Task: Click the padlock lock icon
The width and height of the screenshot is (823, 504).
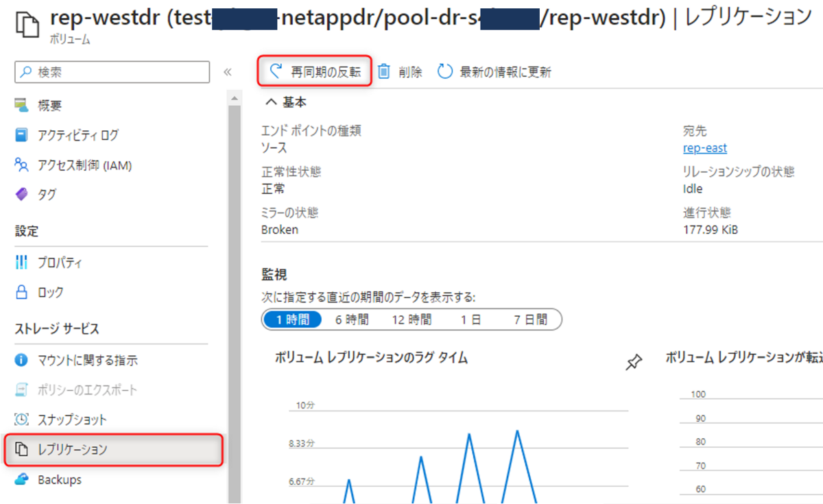Action: 22,292
